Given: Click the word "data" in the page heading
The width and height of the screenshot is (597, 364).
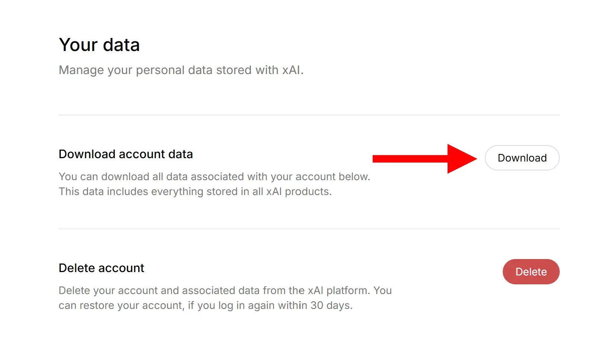Looking at the screenshot, I should pyautogui.click(x=121, y=45).
